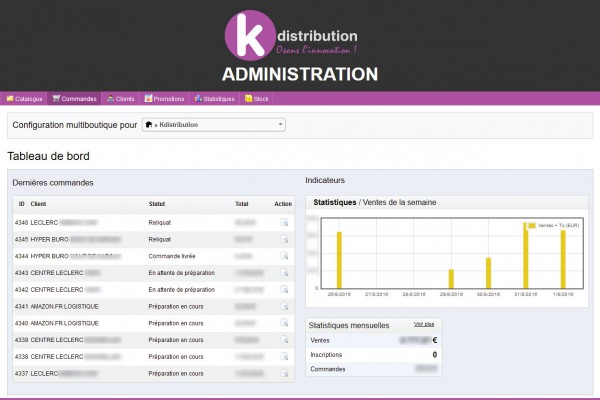Screen dimensions: 600x400
Task: Click the 'Statistiques' chart header link
Action: point(335,202)
